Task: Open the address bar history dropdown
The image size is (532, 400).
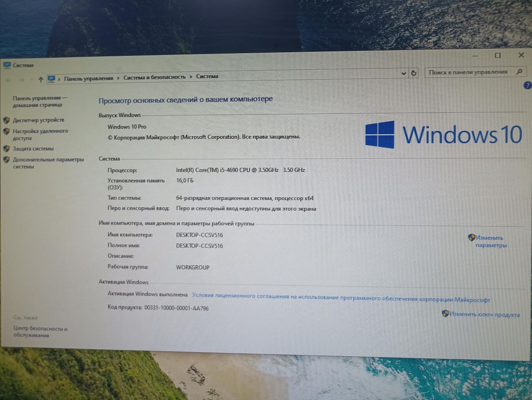Action: click(x=403, y=73)
